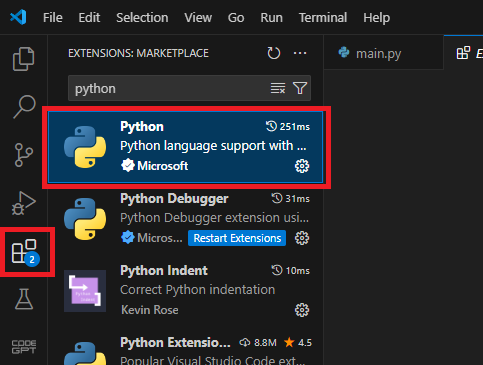
Task: Click the 'Correct Python indentation' description
Action: click(x=198, y=290)
